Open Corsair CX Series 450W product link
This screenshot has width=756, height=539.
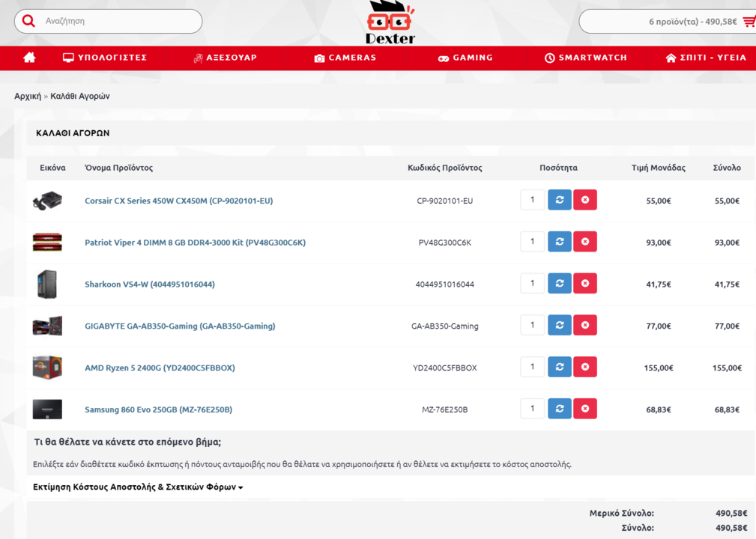pyautogui.click(x=179, y=201)
